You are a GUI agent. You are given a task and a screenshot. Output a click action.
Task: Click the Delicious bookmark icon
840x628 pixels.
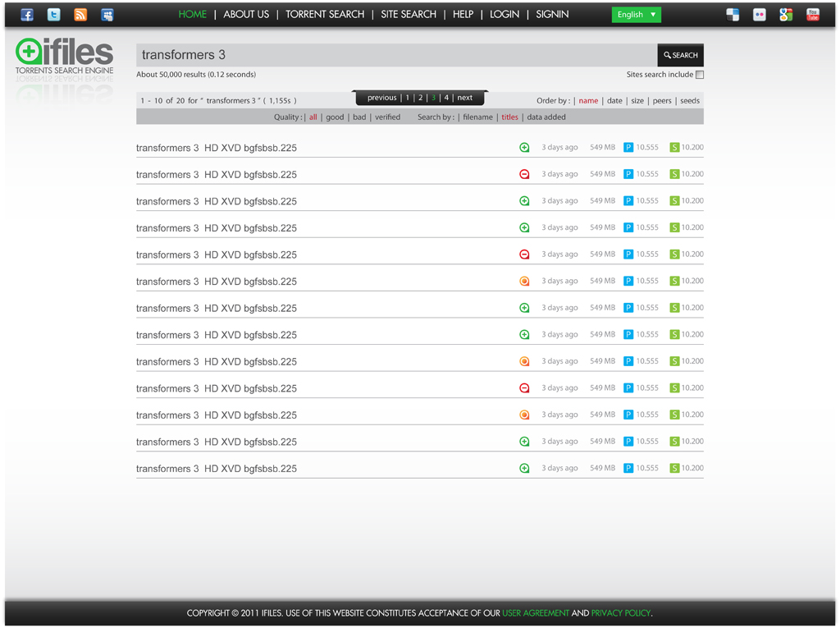(733, 15)
